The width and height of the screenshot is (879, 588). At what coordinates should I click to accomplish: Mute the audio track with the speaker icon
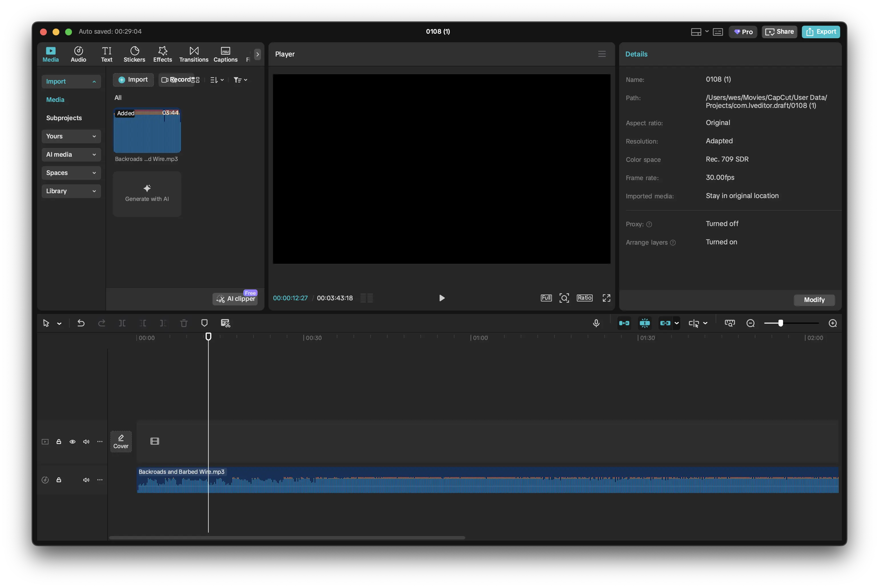coord(86,480)
